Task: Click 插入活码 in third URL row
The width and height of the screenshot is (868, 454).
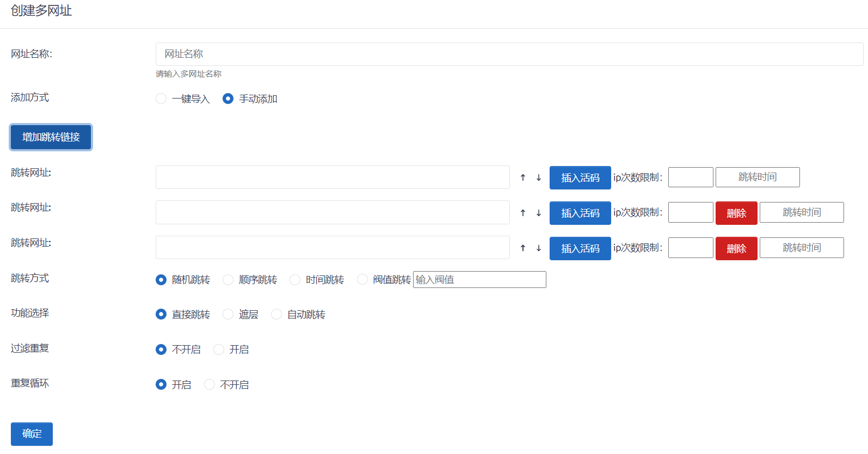Action: pos(580,248)
